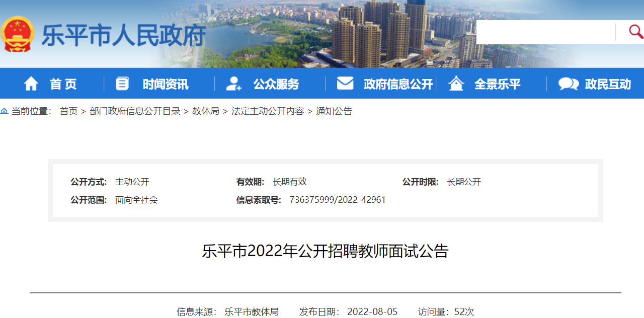
Task: Go to 公众服务 in the navigation bar
Action: tap(276, 84)
